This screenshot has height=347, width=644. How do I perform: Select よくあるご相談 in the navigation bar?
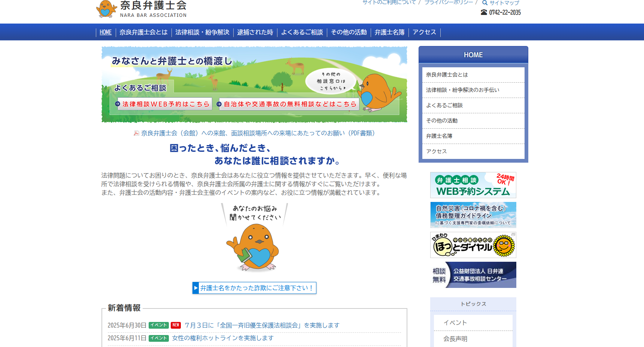point(302,32)
